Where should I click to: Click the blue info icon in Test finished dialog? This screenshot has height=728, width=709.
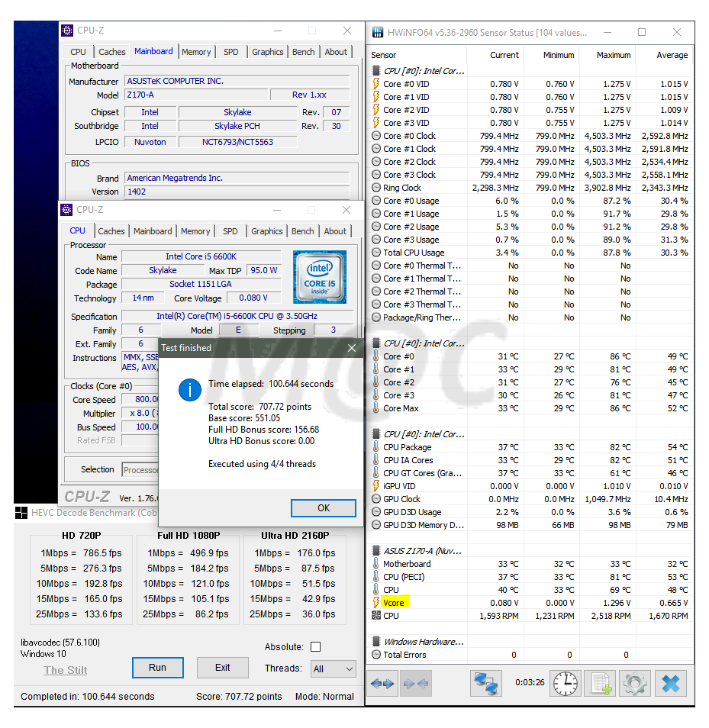pos(189,390)
